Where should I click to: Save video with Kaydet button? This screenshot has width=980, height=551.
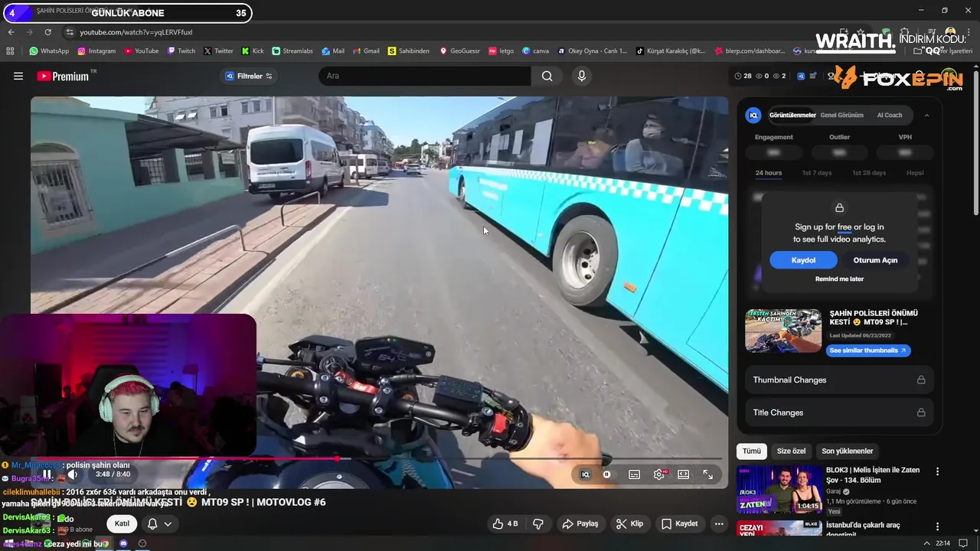point(680,523)
